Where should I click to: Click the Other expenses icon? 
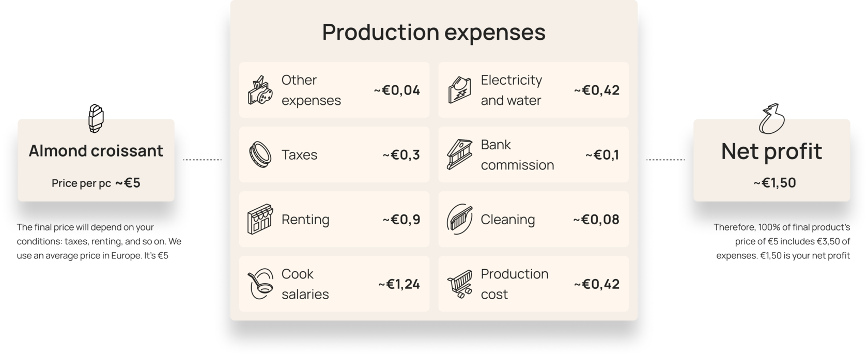tap(260, 90)
